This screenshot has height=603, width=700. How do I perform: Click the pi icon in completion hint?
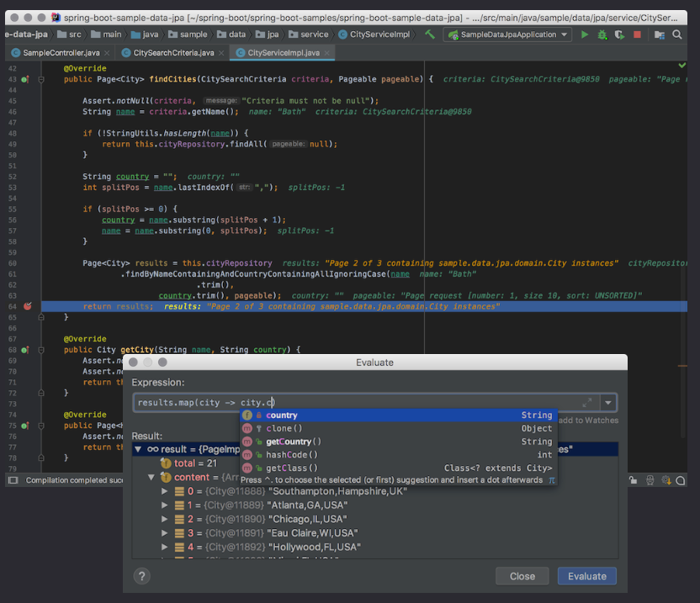(552, 480)
